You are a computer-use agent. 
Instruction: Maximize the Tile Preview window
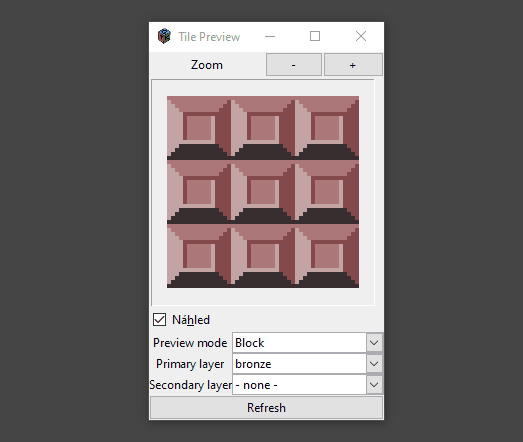click(x=315, y=36)
